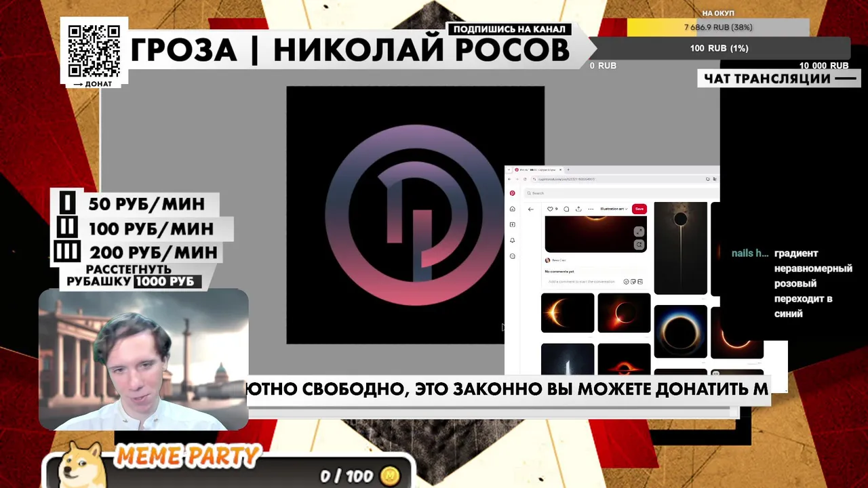The width and height of the screenshot is (868, 488).
Task: Open the Pinterest Home icon
Action: (513, 209)
